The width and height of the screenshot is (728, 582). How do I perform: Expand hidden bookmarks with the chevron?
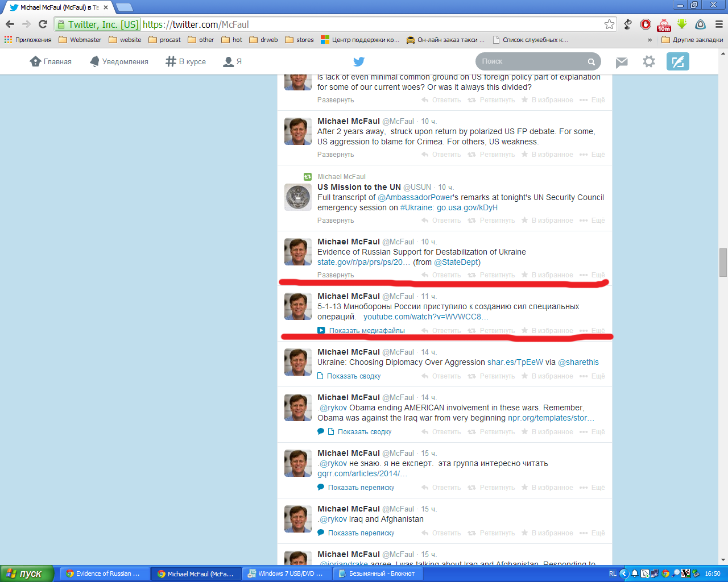[650, 40]
